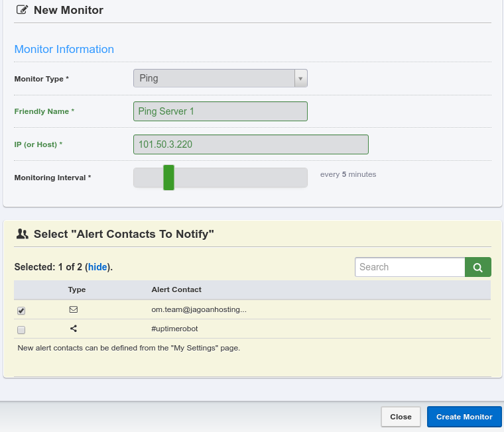This screenshot has width=504, height=432.
Task: Click the Alert Contact column header
Action: coord(176,290)
